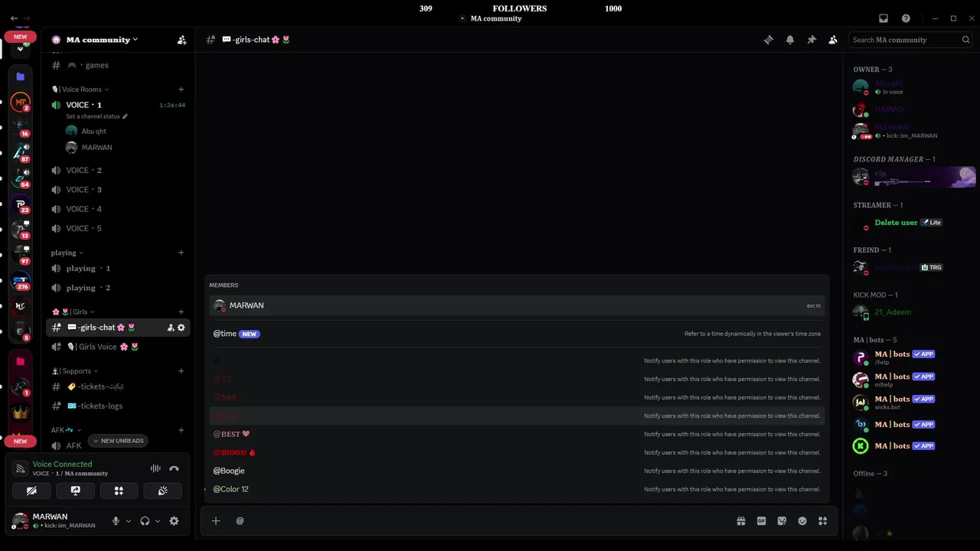Jump to NEW UNREADS pill

coord(118,441)
